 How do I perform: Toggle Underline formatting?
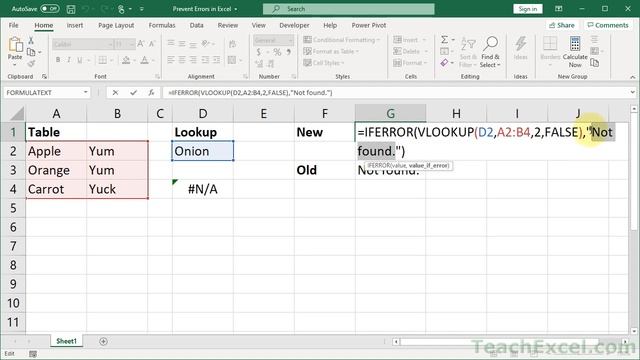click(x=80, y=60)
